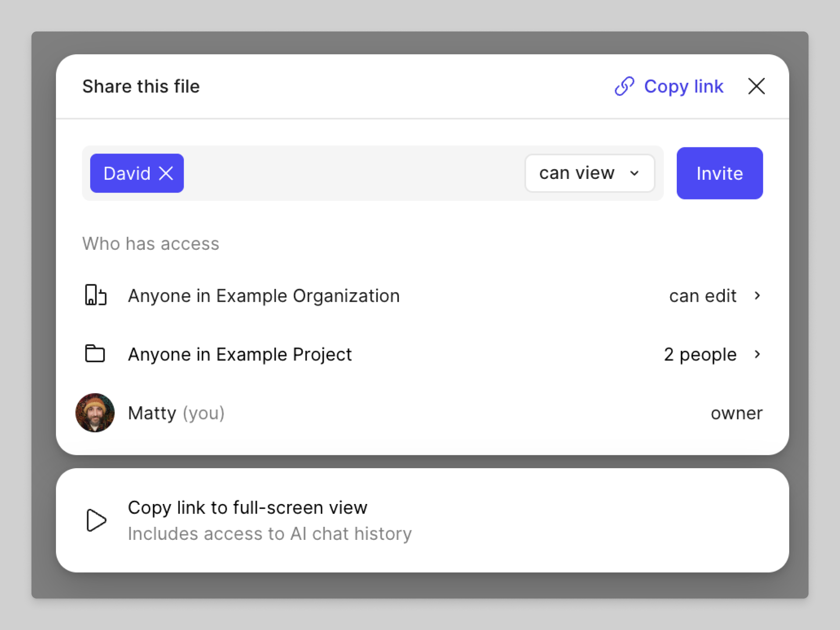Image resolution: width=840 pixels, height=630 pixels.
Task: Click the organization building icon
Action: (x=95, y=295)
